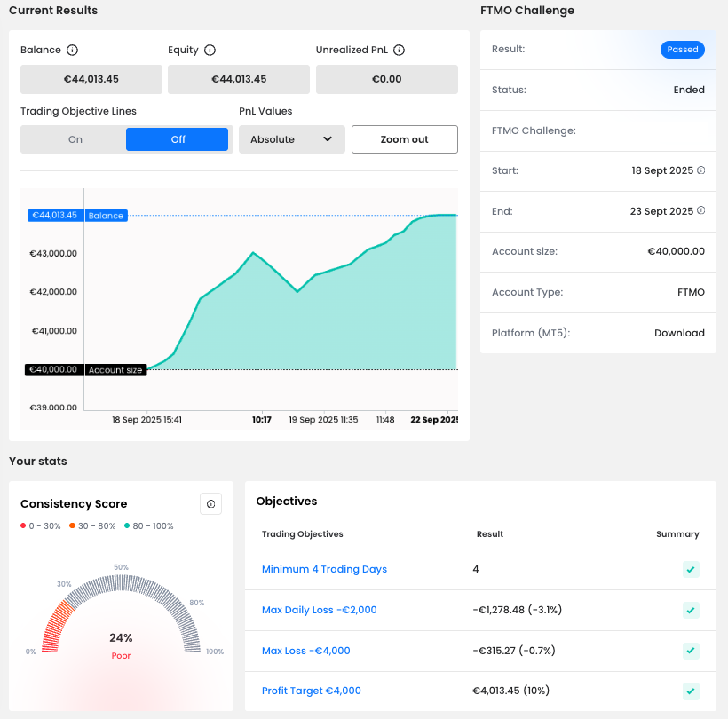Open the Max Daily Loss objective link
Viewport: 728px width, 719px height.
point(319,610)
